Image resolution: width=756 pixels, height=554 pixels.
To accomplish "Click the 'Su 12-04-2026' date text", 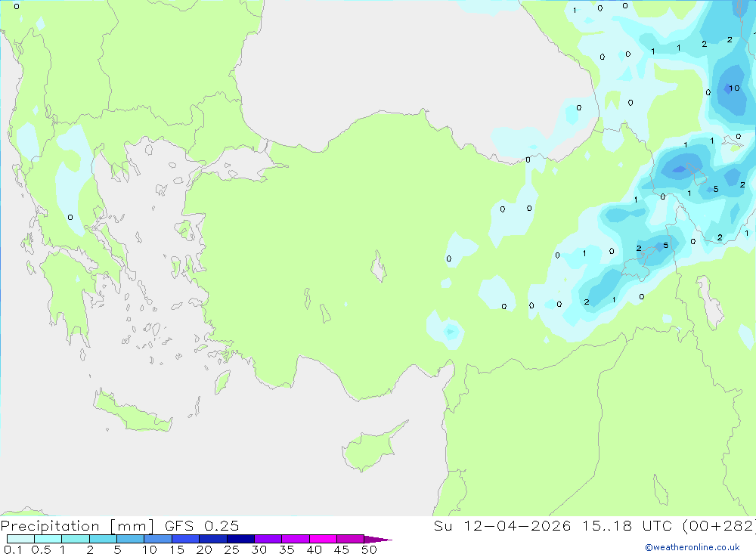I will pyautogui.click(x=502, y=525).
